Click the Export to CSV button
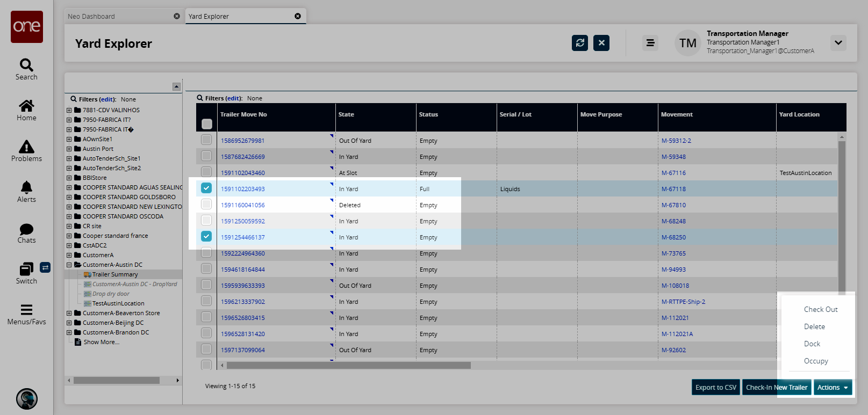Image resolution: width=868 pixels, height=415 pixels. pos(715,387)
